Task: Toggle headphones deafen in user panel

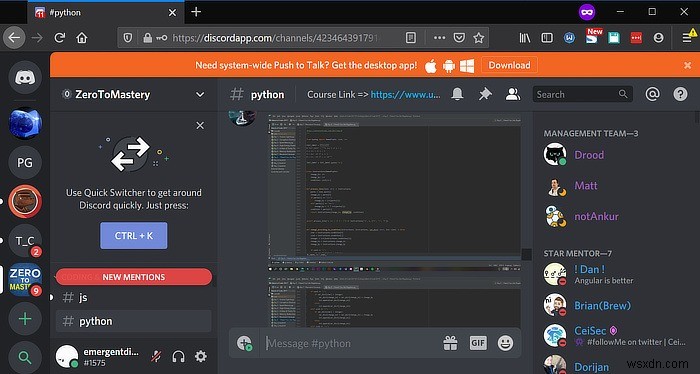Action: click(179, 356)
